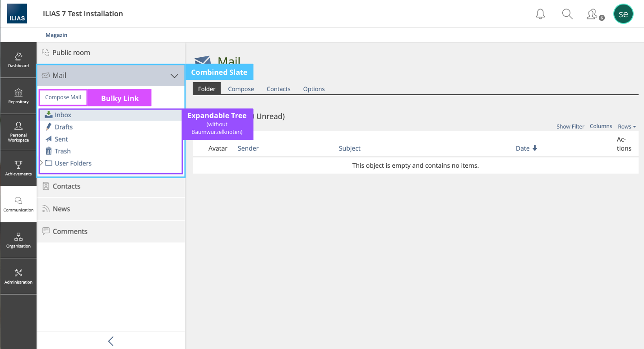644x349 pixels.
Task: Expand the User Folders tree node
Action: (41, 163)
